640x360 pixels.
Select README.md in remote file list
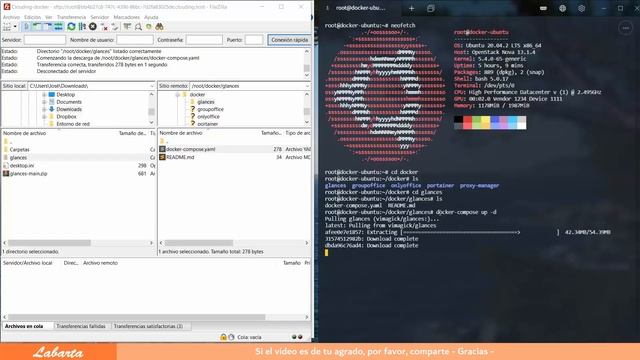180,157
